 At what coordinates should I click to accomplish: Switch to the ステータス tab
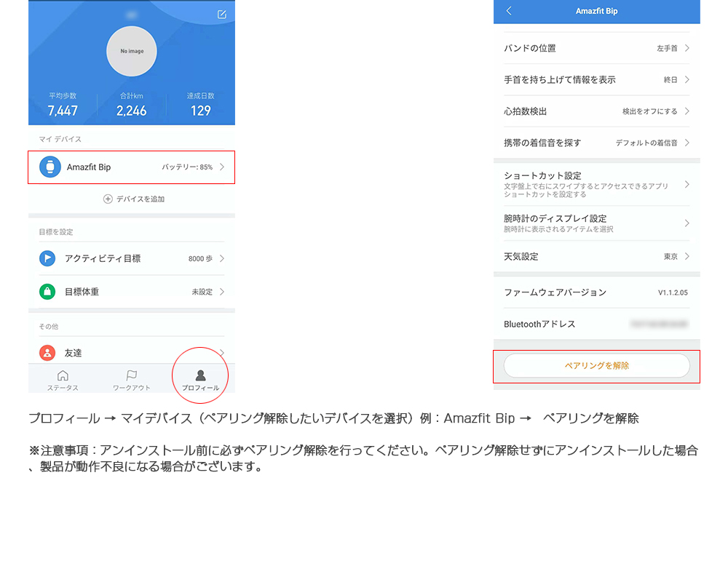click(x=63, y=380)
